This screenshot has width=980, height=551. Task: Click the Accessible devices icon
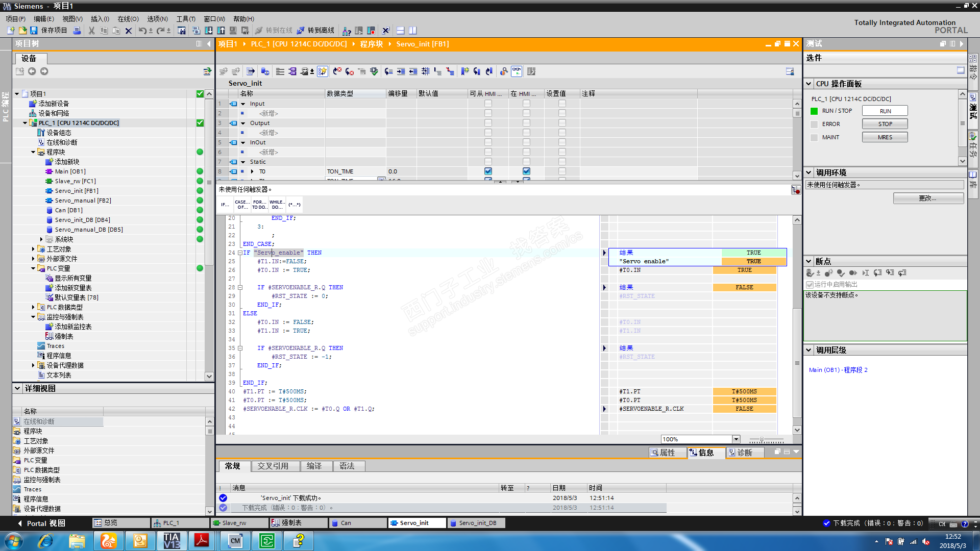coord(347,31)
